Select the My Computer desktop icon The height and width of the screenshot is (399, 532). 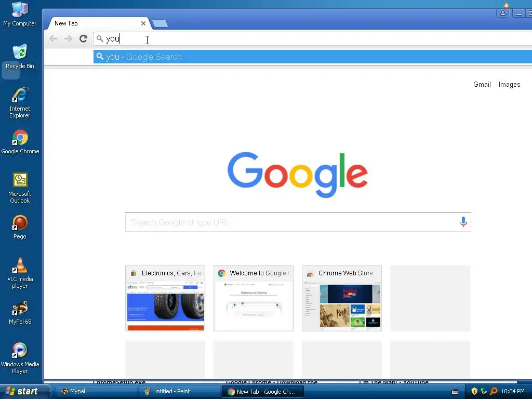click(x=20, y=14)
